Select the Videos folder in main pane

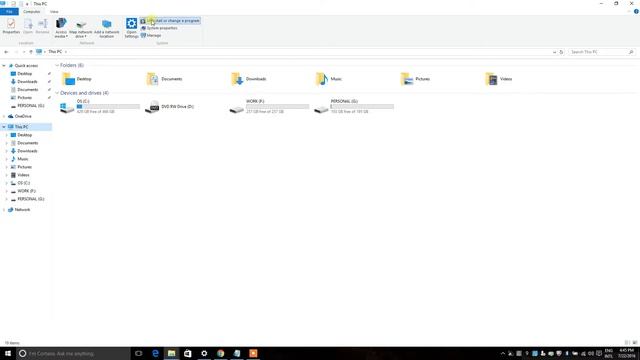(499, 79)
